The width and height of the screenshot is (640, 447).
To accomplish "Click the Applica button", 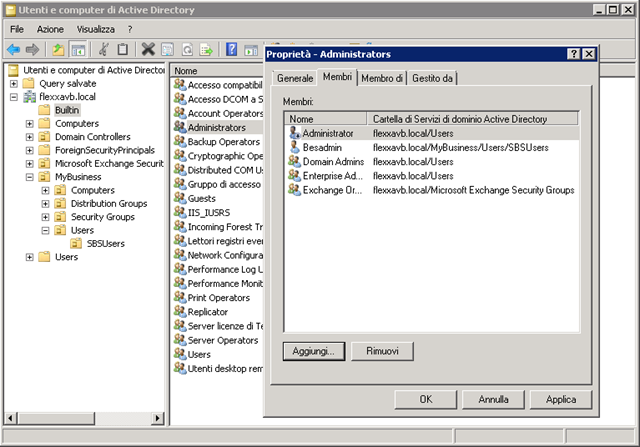I will click(561, 399).
